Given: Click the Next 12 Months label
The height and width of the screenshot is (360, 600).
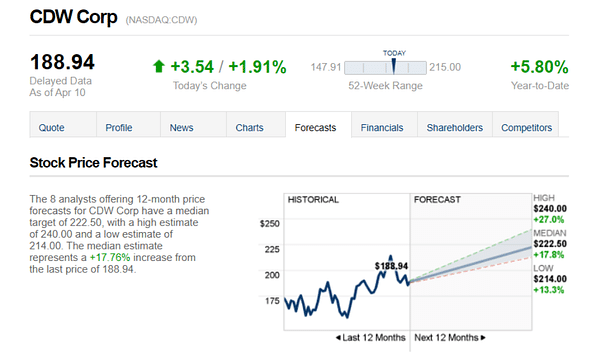Looking at the screenshot, I should [x=446, y=337].
